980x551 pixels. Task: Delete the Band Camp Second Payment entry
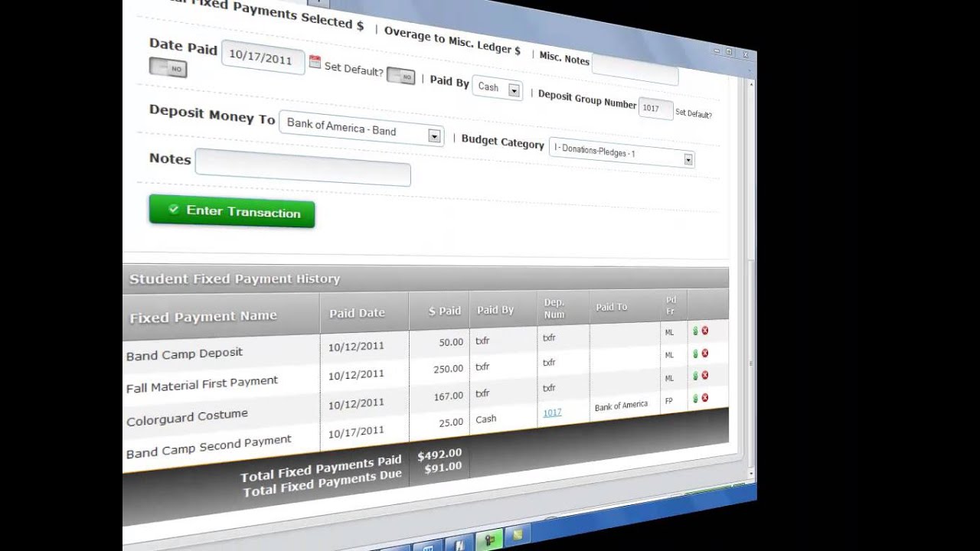tap(705, 398)
